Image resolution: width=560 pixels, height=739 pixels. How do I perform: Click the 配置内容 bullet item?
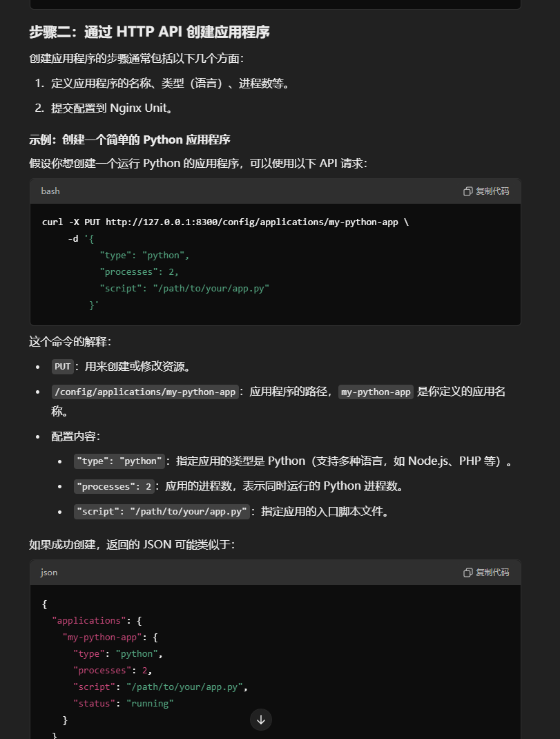coord(76,436)
